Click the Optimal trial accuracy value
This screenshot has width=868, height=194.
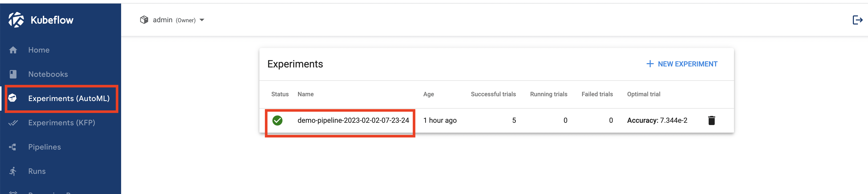point(657,120)
